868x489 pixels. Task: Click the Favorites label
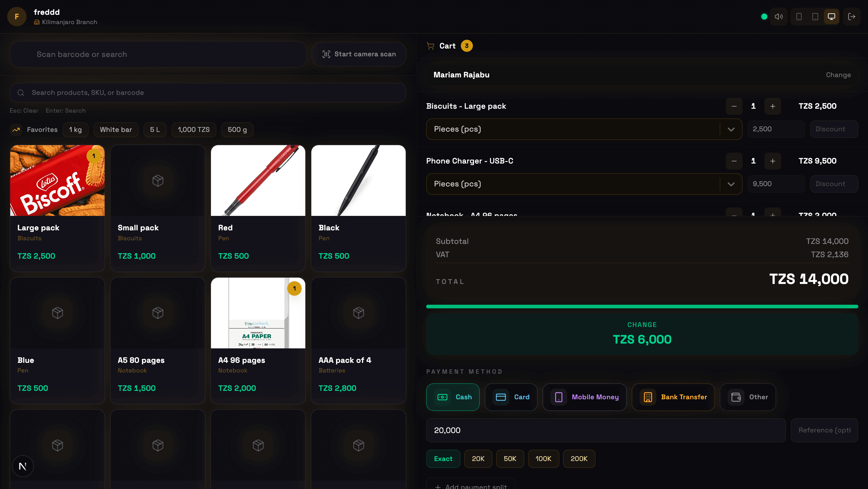(42, 129)
